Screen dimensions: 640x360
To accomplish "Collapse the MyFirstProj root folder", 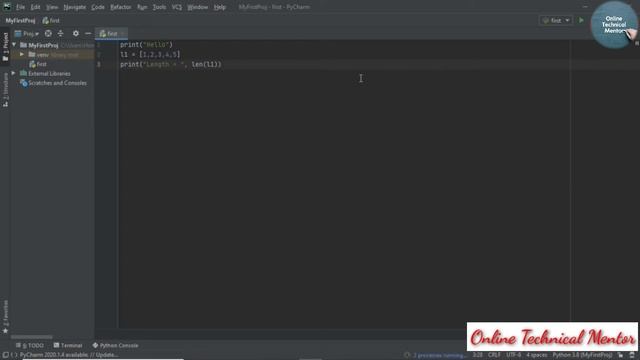I will click(x=14, y=45).
